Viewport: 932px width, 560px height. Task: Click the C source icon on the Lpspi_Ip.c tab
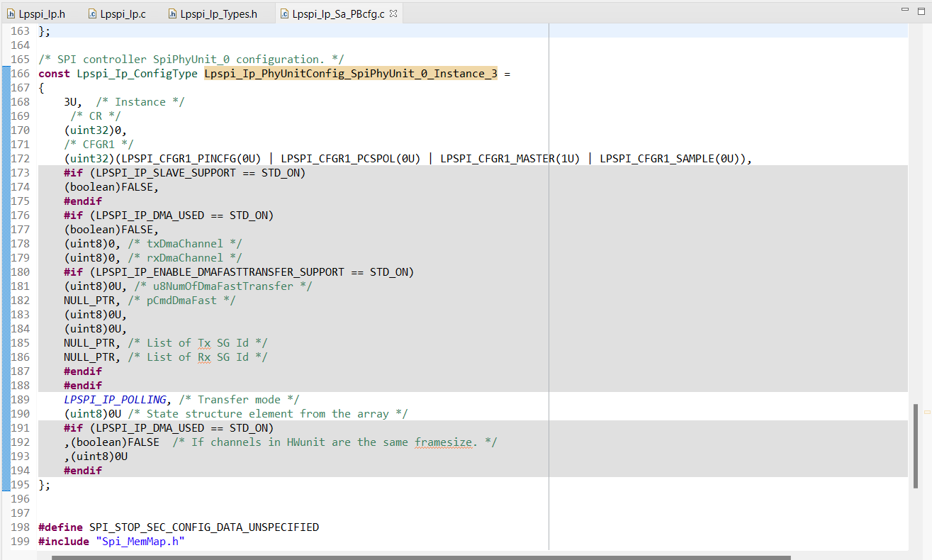[x=93, y=13]
